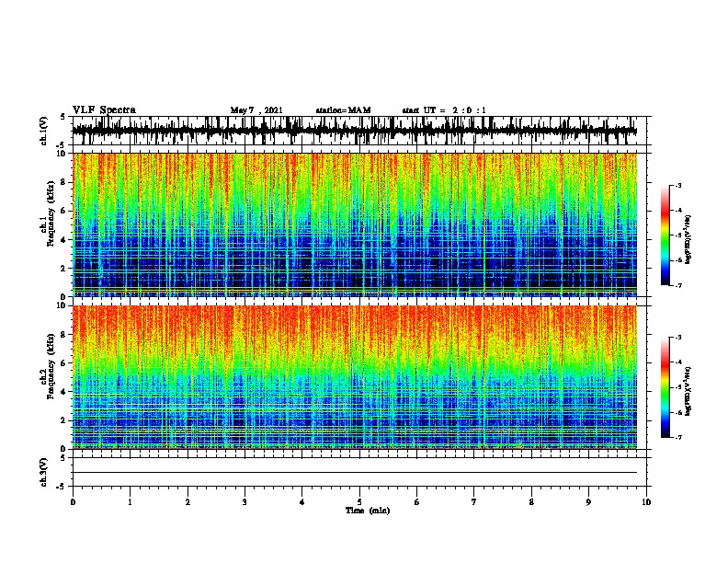Click the "8" kHz tick of ch.1 spectrogram
Image resolution: width=728 pixels, height=563 pixels.
pos(64,182)
